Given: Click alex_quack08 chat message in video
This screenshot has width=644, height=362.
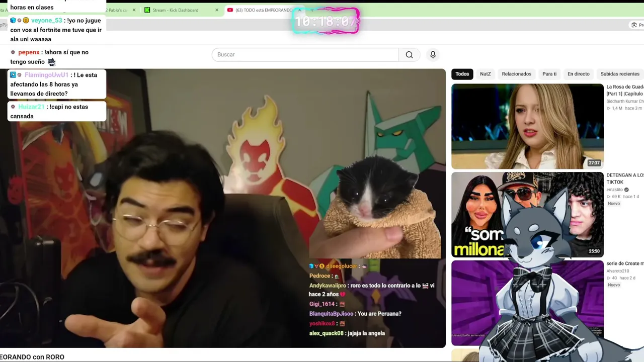Looking at the screenshot, I should pos(347,333).
